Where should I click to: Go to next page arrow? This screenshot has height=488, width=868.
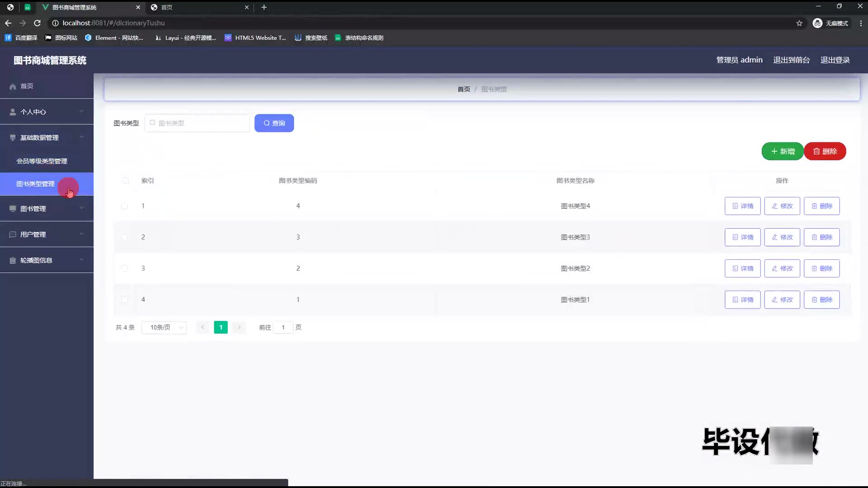click(x=239, y=328)
